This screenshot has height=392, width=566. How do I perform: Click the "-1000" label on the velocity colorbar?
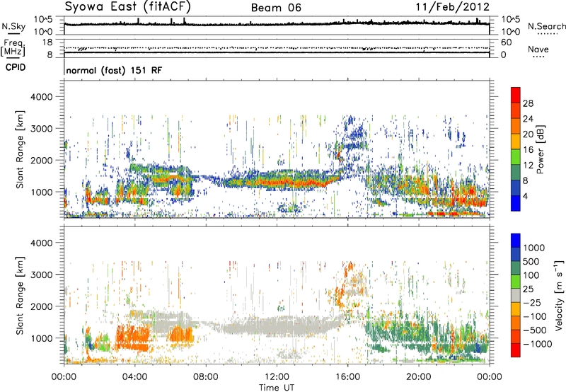point(538,344)
